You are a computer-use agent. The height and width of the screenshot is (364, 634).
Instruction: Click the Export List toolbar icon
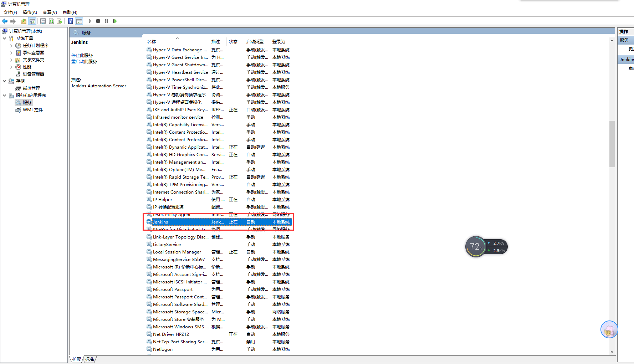(60, 21)
